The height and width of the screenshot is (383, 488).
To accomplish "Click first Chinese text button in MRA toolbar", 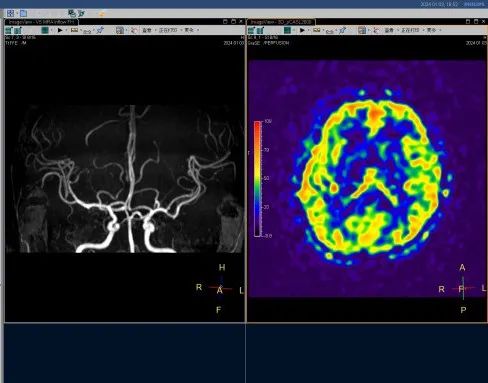I will tap(148, 30).
